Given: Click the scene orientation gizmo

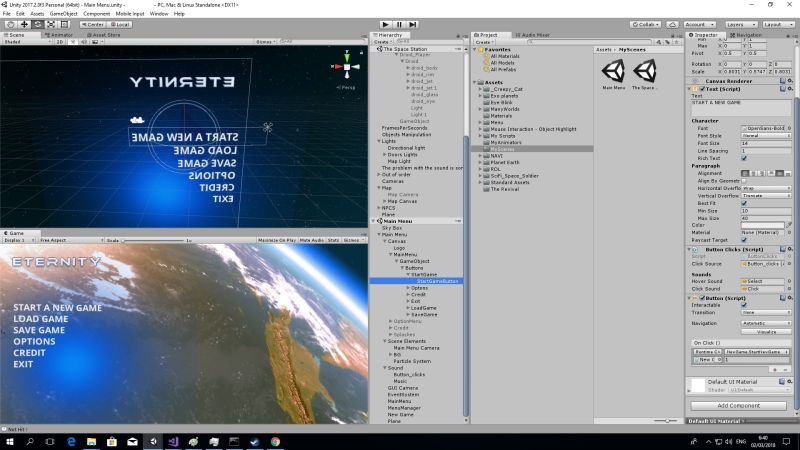Looking at the screenshot, I should 347,66.
